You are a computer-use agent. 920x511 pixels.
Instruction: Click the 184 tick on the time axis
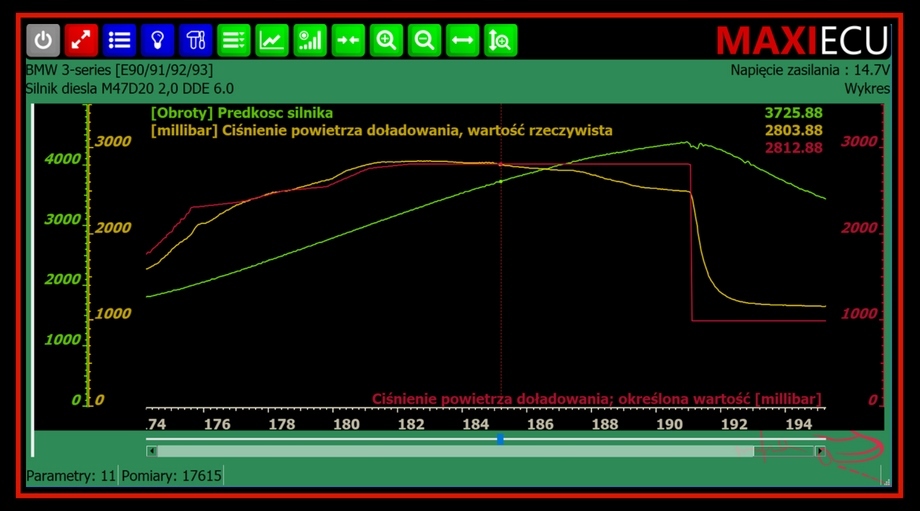[475, 424]
